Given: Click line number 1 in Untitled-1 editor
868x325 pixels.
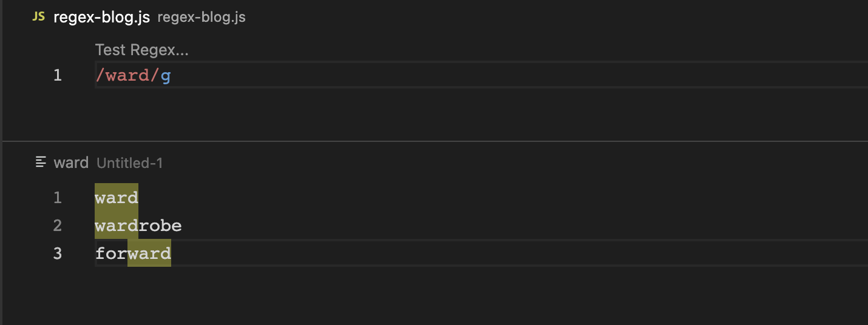Looking at the screenshot, I should coord(58,198).
